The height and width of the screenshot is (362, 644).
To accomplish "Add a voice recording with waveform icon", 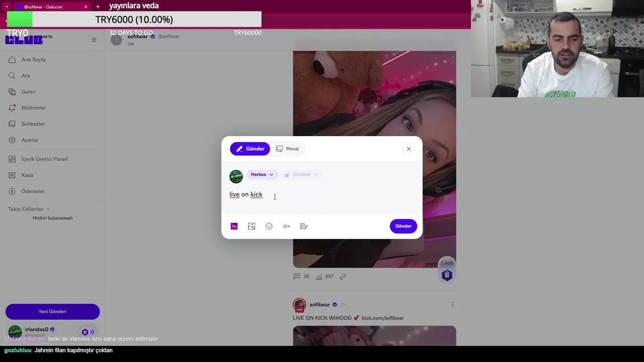I will point(286,226).
